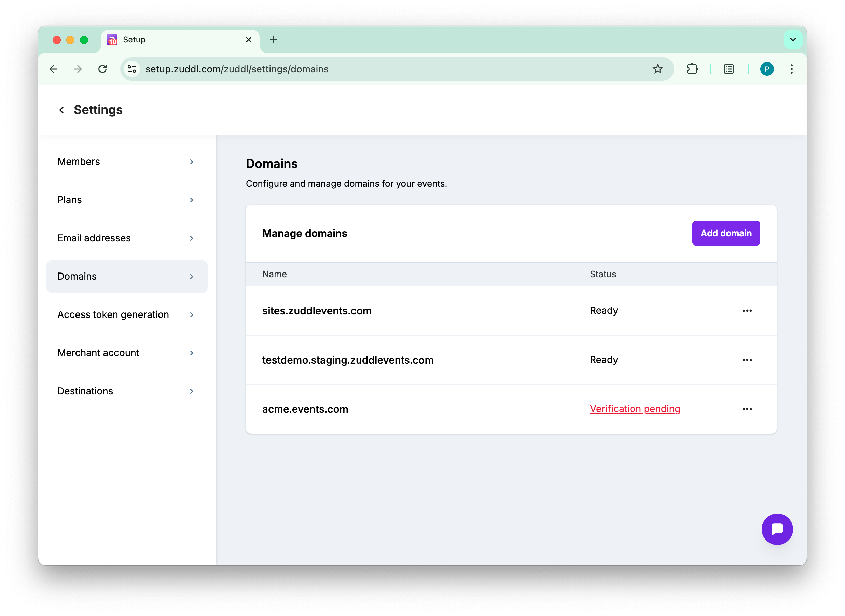Open options menu for testdemo.staging.zuddlevents.com

747,360
